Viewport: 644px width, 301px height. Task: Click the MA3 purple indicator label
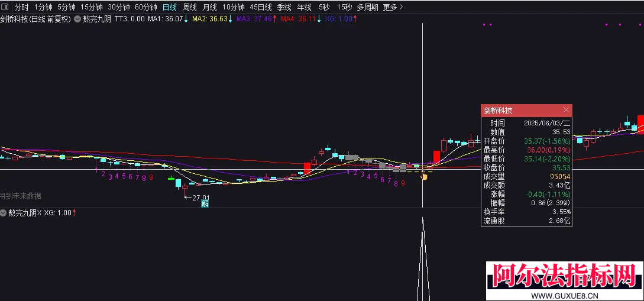254,19
